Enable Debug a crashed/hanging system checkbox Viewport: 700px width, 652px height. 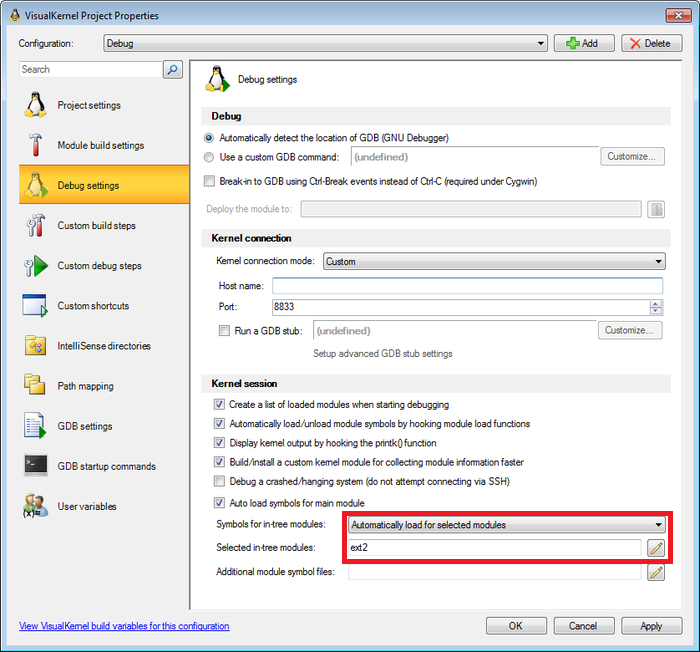click(219, 481)
